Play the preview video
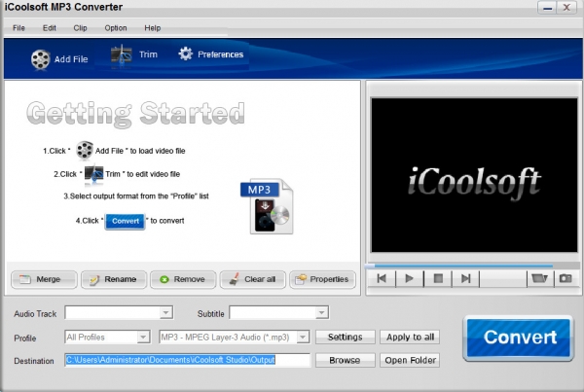Viewport: 584px width, 392px height. tap(410, 278)
